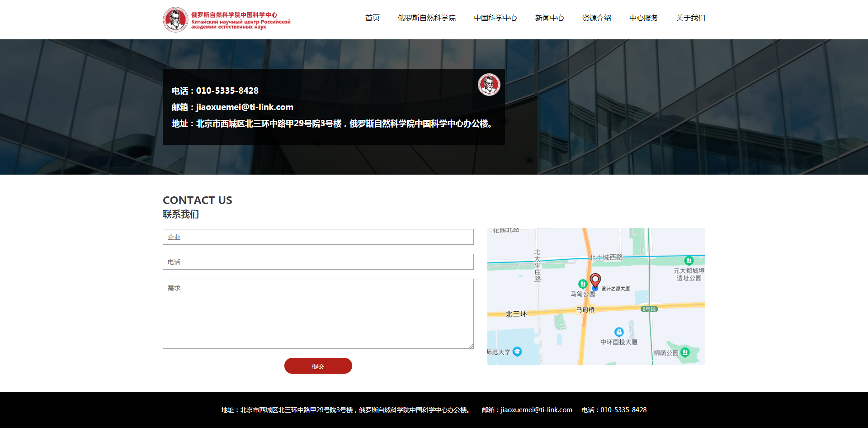Click the blue 师范大学 map marker

[517, 352]
